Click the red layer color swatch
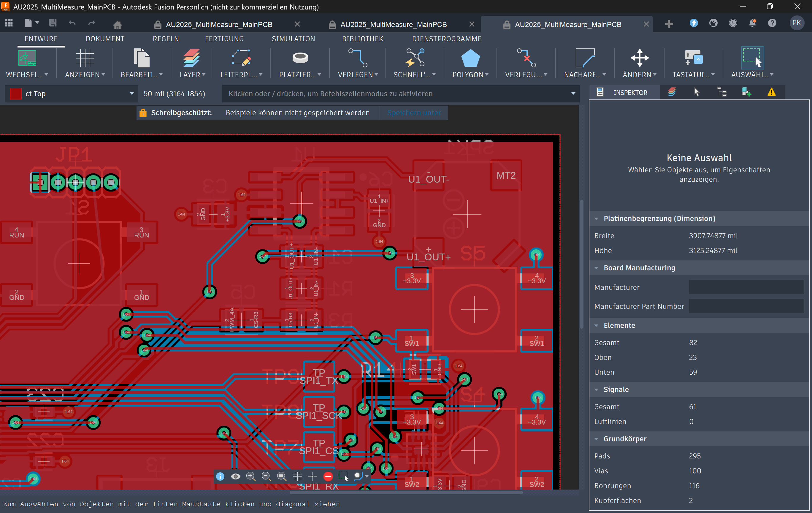 [16, 94]
